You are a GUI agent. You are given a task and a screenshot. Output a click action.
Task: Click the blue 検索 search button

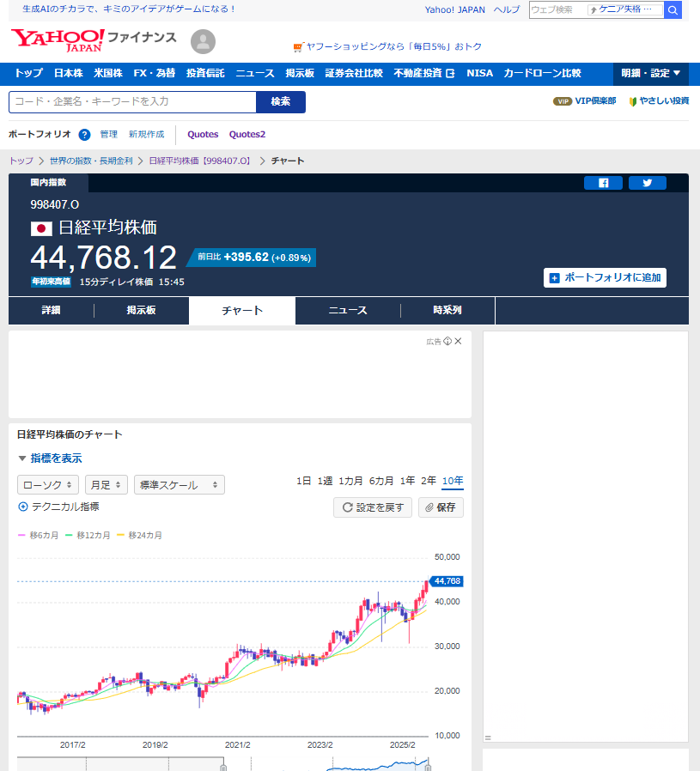[281, 102]
